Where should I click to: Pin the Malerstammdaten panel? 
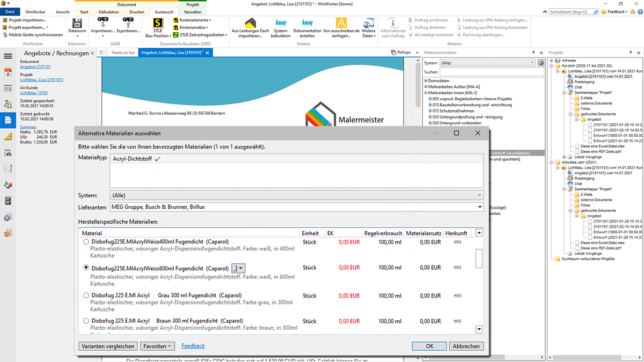[x=533, y=53]
